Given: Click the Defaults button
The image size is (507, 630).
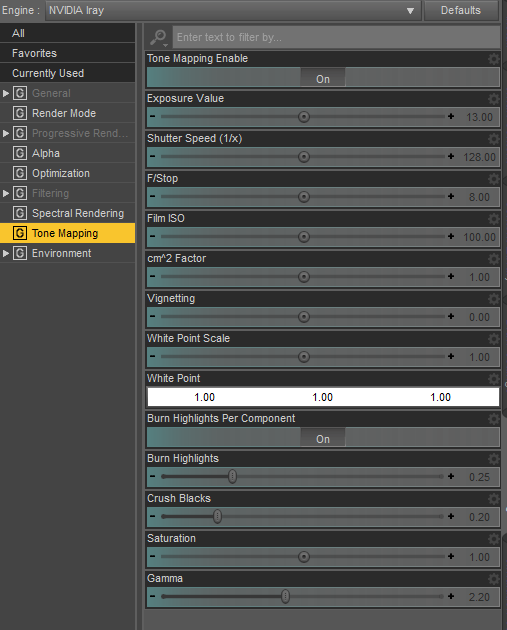Looking at the screenshot, I should pyautogui.click(x=461, y=10).
